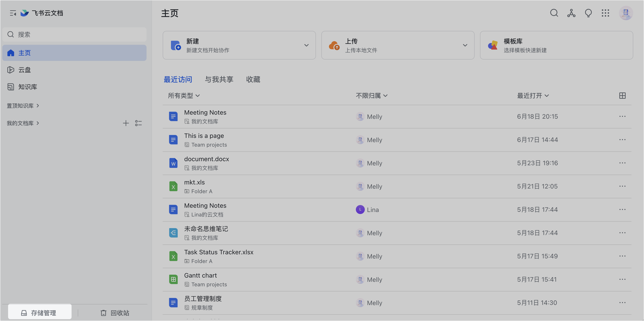Add new item in 我的文档库 with plus icon
The width and height of the screenshot is (644, 321).
point(126,123)
